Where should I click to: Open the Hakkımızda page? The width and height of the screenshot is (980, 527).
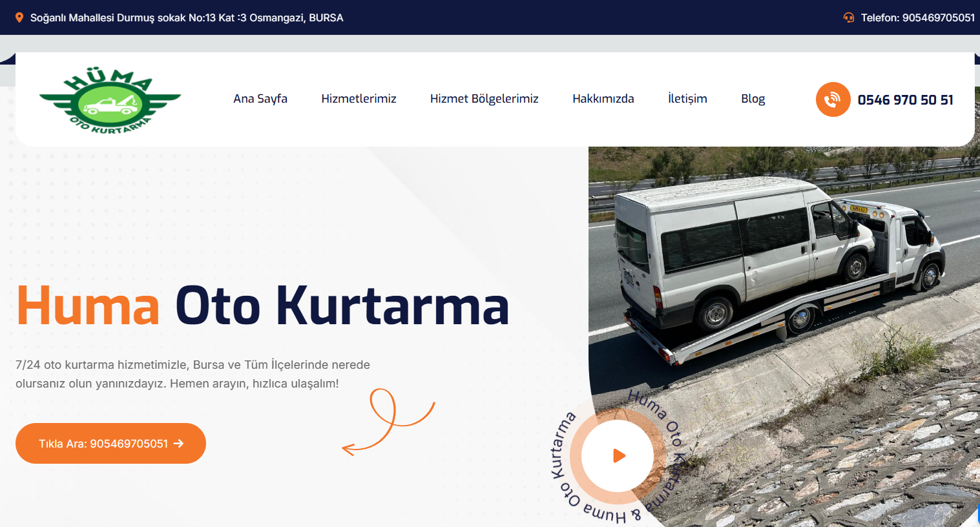603,99
